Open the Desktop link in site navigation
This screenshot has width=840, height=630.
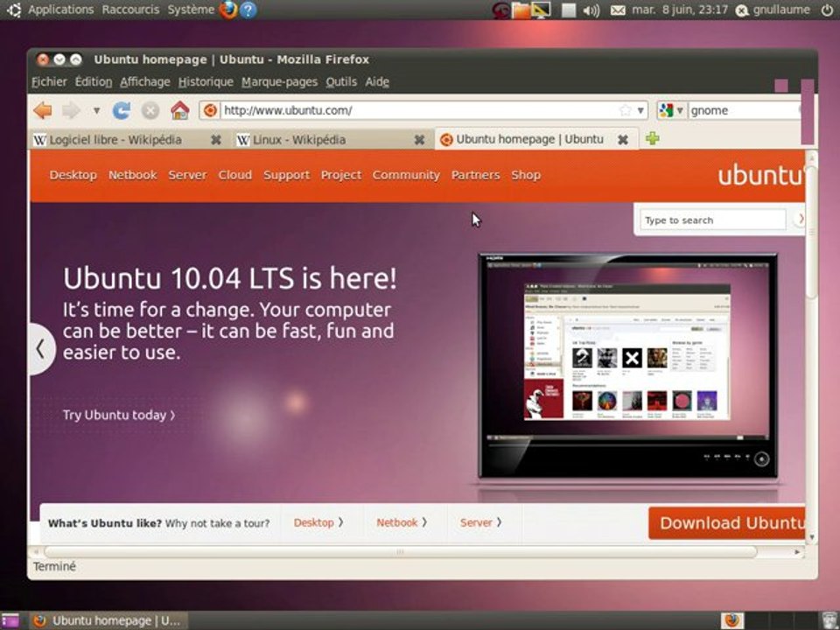73,175
